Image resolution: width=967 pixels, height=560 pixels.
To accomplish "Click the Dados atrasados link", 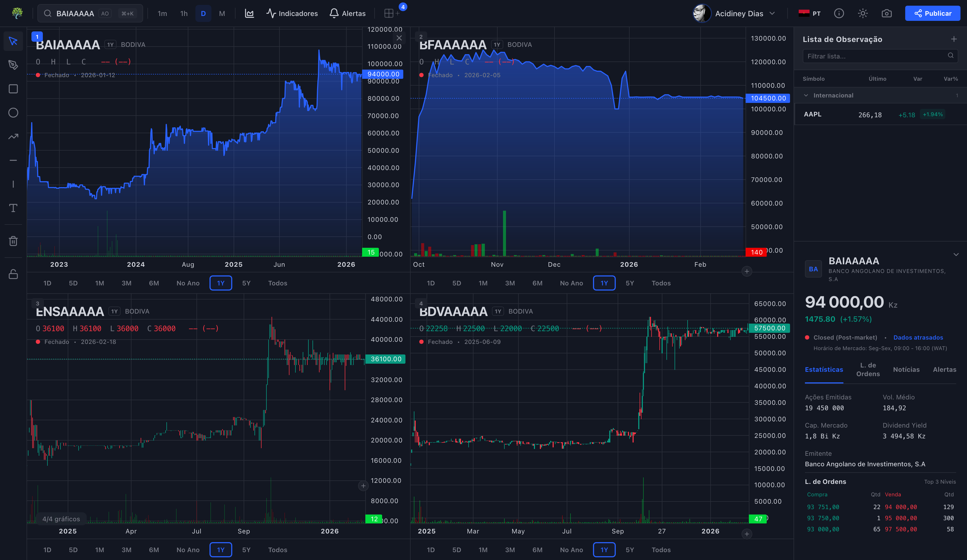I will (918, 337).
